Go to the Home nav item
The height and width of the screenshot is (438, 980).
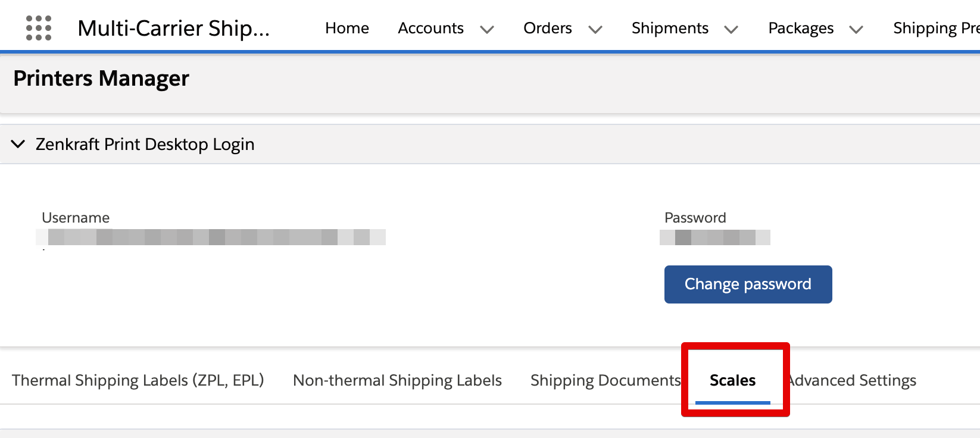click(x=347, y=28)
